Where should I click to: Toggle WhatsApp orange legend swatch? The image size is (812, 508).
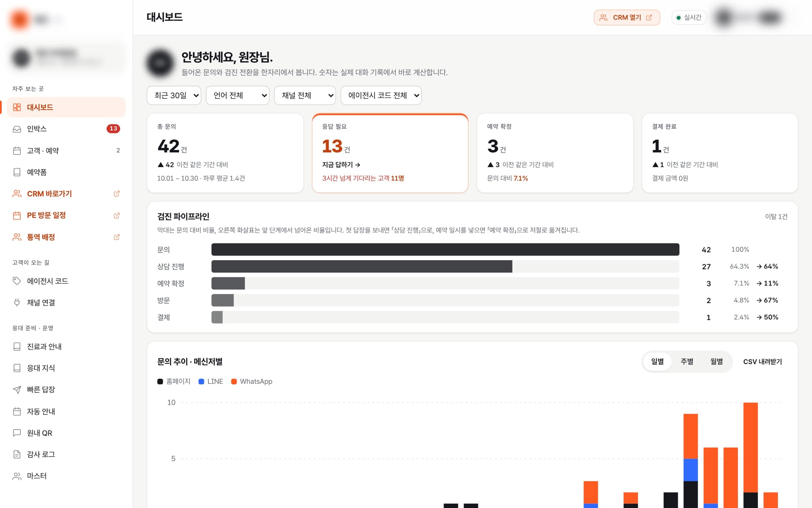tap(234, 382)
